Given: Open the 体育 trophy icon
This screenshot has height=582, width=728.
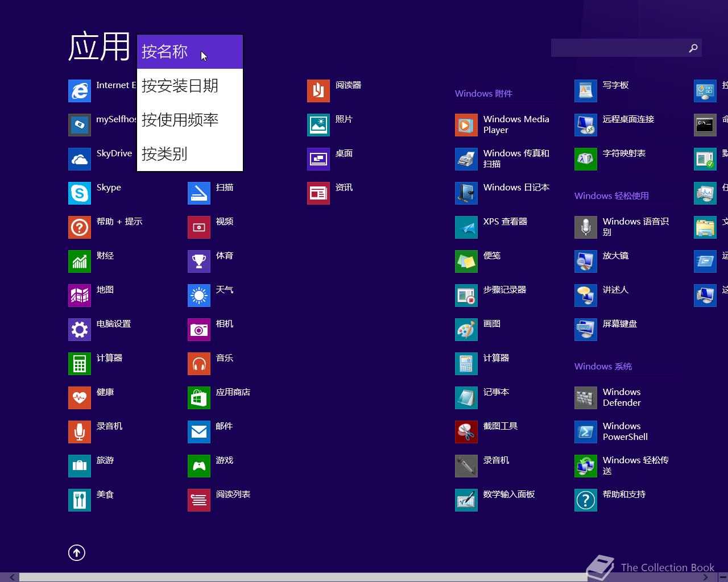Looking at the screenshot, I should coord(199,261).
